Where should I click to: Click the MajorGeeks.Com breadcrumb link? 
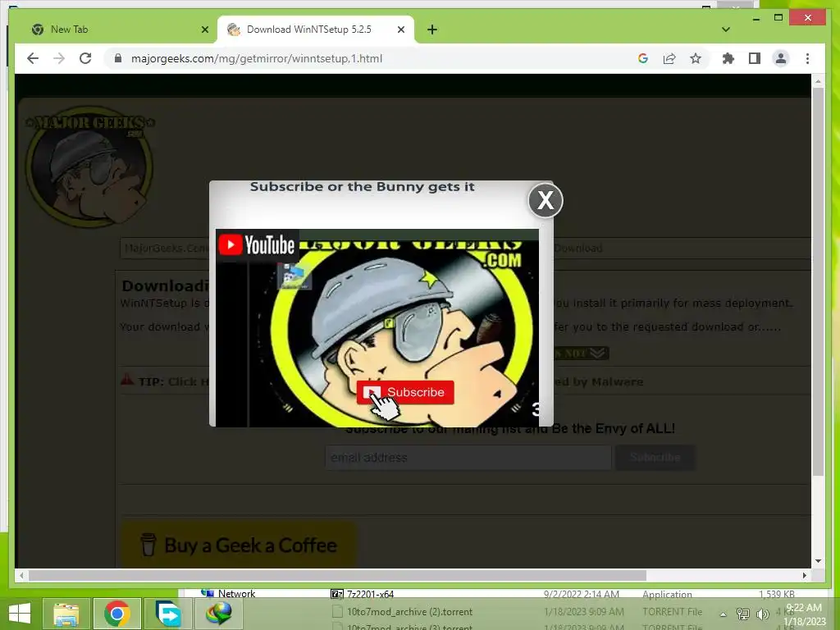[167, 248]
